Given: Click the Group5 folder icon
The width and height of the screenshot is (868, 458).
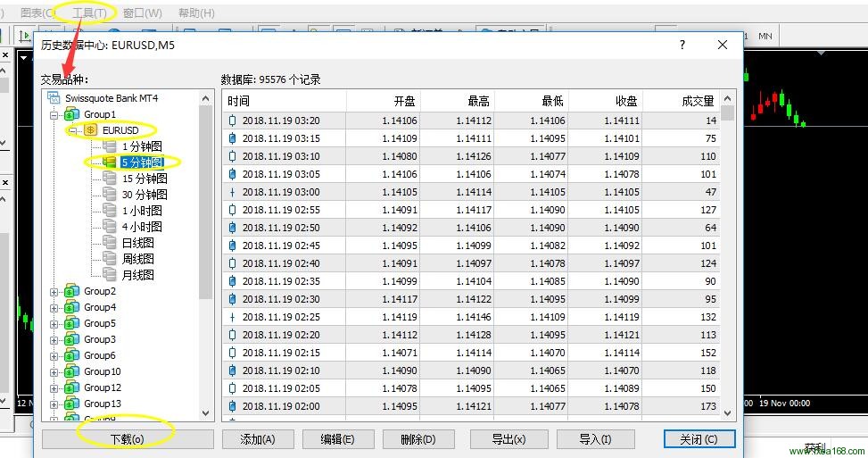Looking at the screenshot, I should [72, 323].
